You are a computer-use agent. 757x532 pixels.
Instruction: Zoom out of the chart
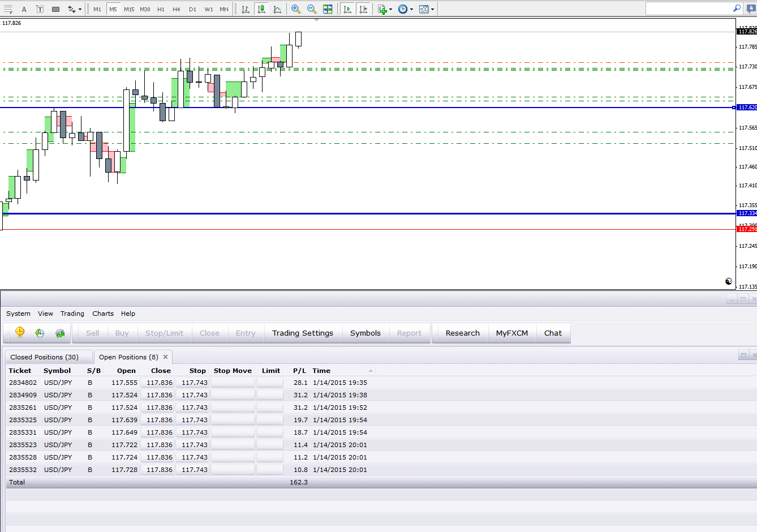pyautogui.click(x=311, y=9)
